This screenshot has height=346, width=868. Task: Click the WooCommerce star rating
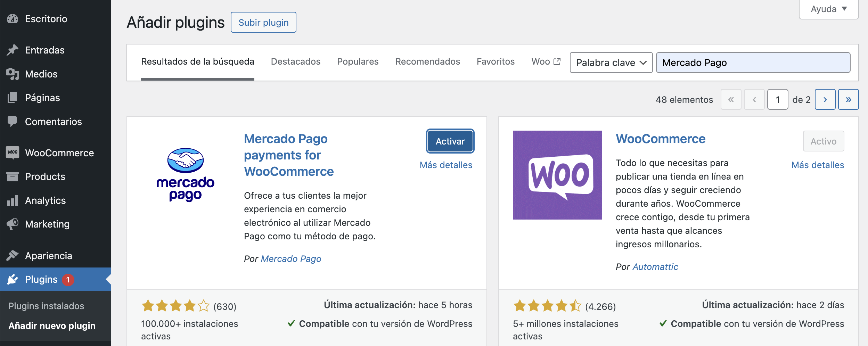[x=548, y=306]
